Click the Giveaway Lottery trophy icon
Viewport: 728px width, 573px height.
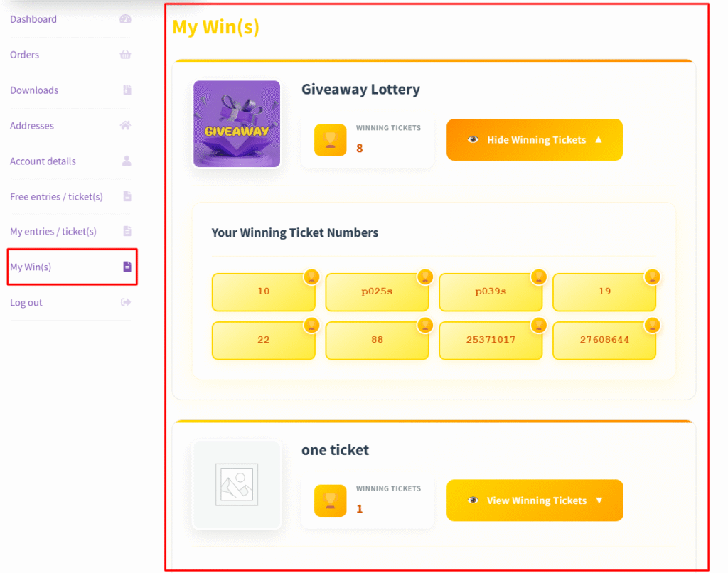click(330, 140)
